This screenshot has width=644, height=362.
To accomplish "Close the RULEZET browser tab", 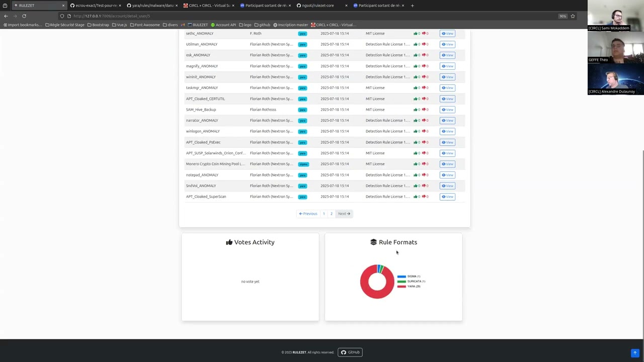I will (x=63, y=6).
